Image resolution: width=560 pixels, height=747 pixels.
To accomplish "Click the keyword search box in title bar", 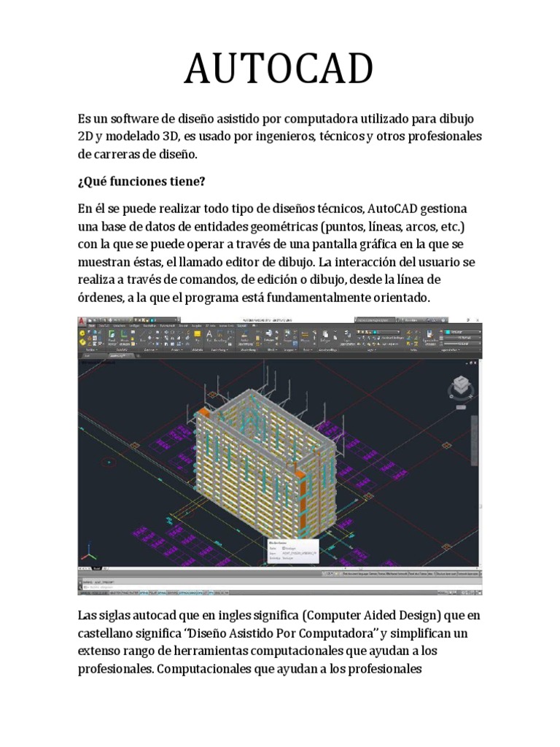I will point(375,320).
